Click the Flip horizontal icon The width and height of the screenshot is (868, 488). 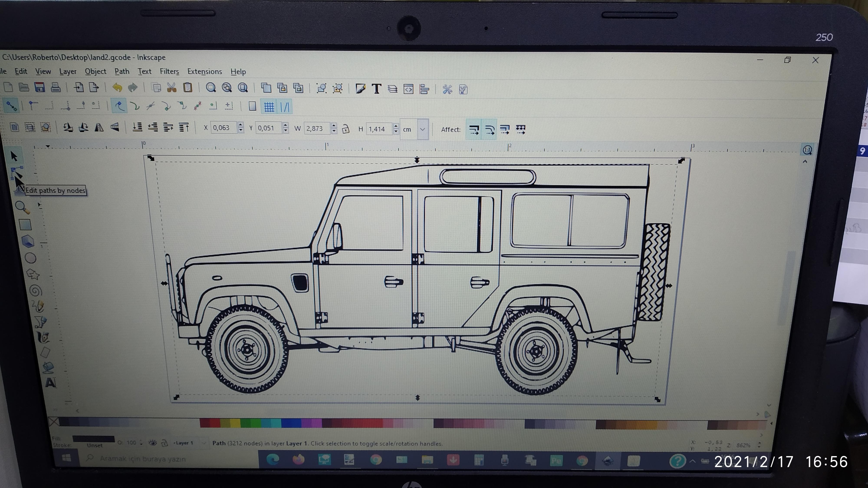point(99,127)
